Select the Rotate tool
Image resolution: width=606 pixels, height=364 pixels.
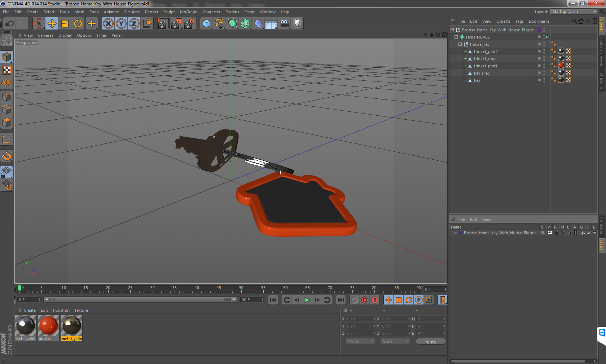point(78,24)
